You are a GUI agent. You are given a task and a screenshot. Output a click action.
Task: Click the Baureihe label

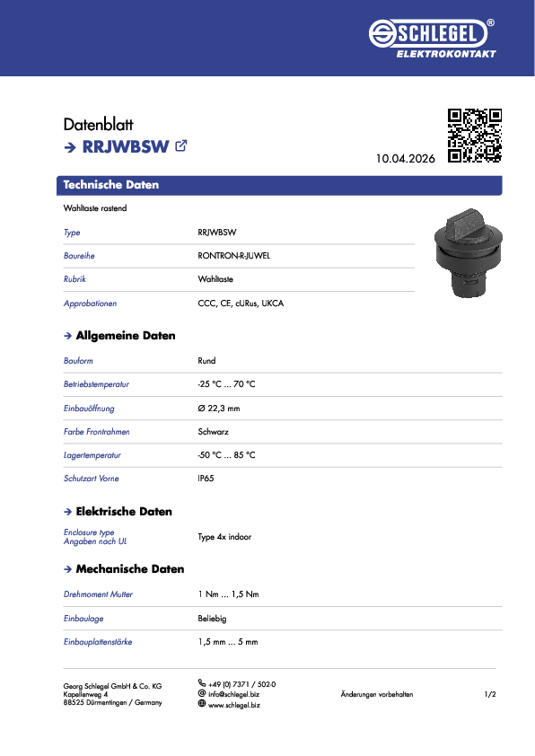coord(79,256)
